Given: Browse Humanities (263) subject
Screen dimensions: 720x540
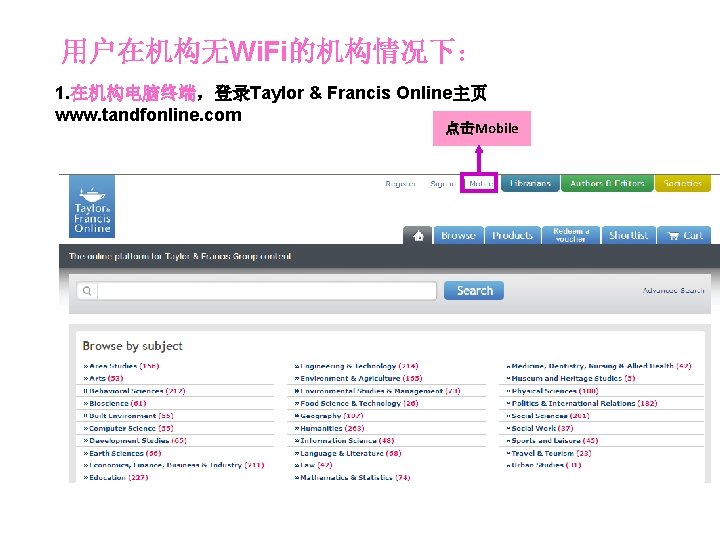Looking at the screenshot, I should tap(329, 428).
